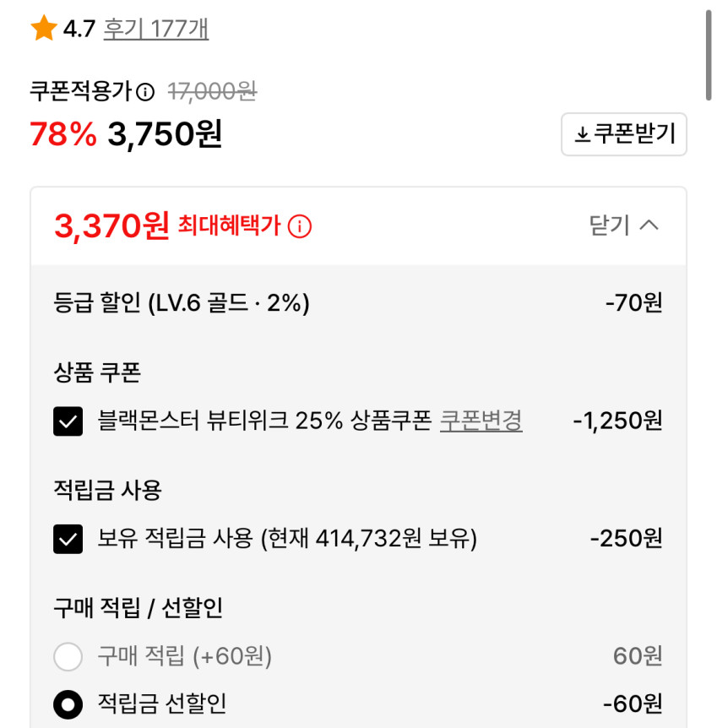Click the 4.7 rating score
The image size is (717, 728).
(79, 30)
